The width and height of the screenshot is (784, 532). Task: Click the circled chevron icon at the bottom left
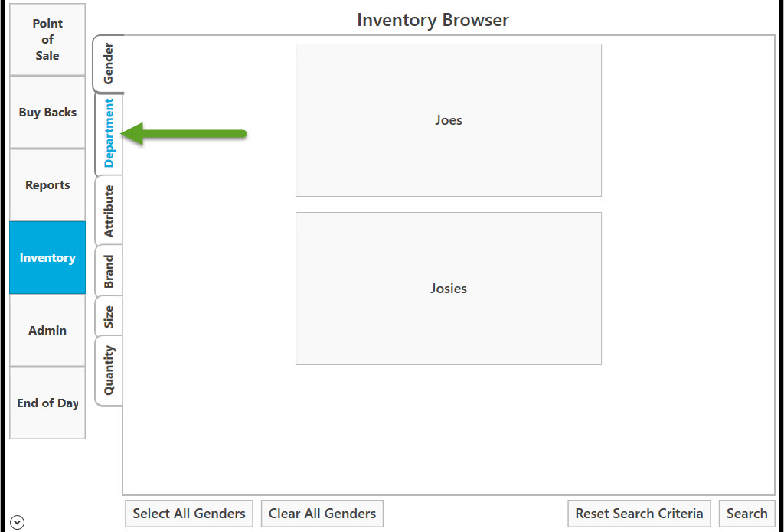[18, 523]
